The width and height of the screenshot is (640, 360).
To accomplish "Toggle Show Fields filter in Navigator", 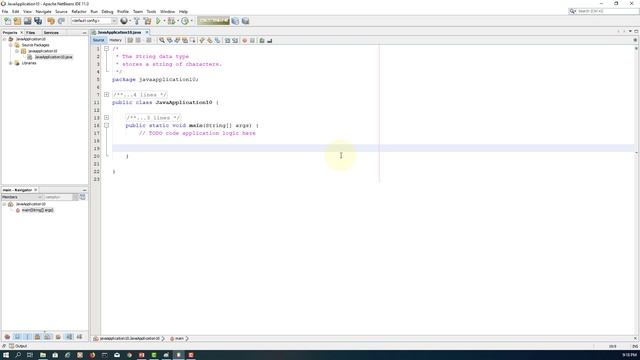I will point(17,337).
